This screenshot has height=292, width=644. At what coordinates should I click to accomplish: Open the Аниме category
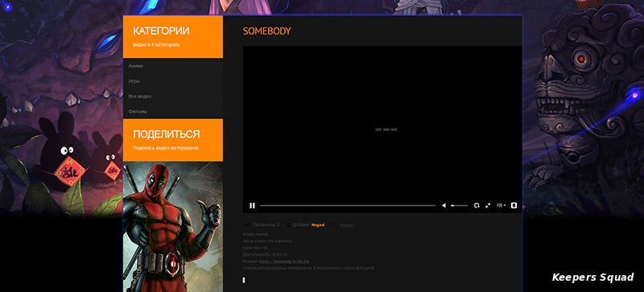tap(135, 66)
